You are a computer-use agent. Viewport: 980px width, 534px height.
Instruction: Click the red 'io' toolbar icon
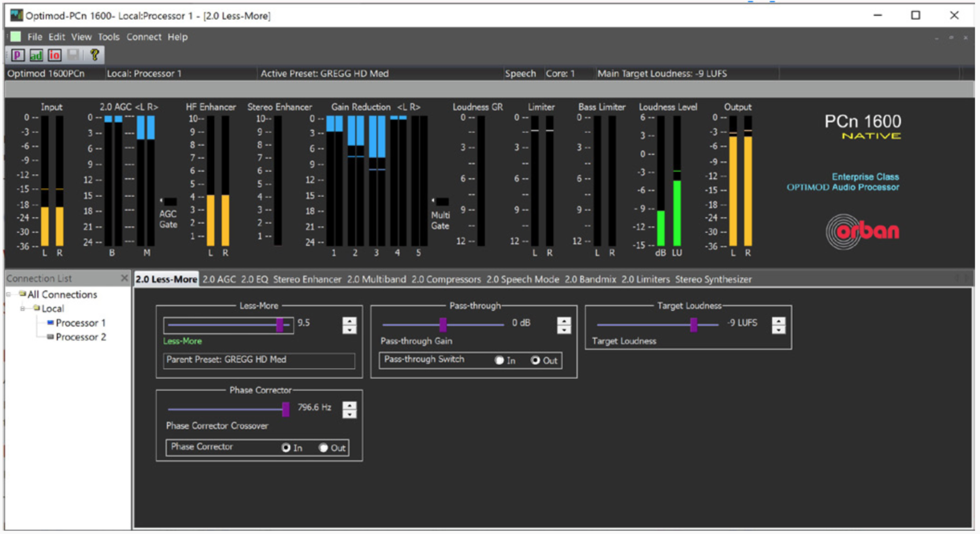coord(54,55)
